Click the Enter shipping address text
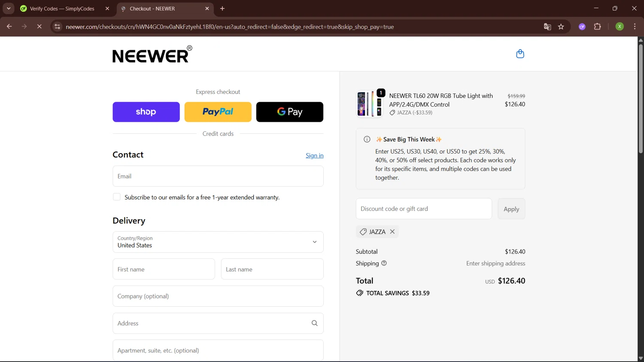644x362 pixels. pos(496,263)
